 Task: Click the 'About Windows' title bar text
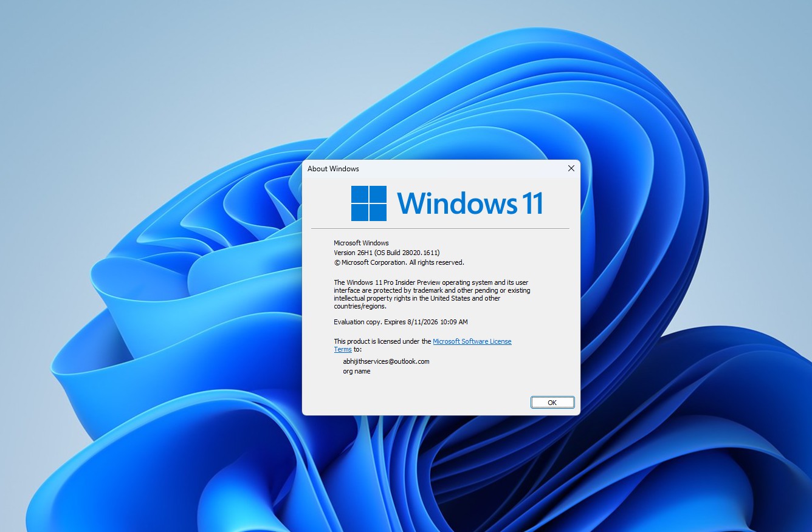(x=333, y=169)
